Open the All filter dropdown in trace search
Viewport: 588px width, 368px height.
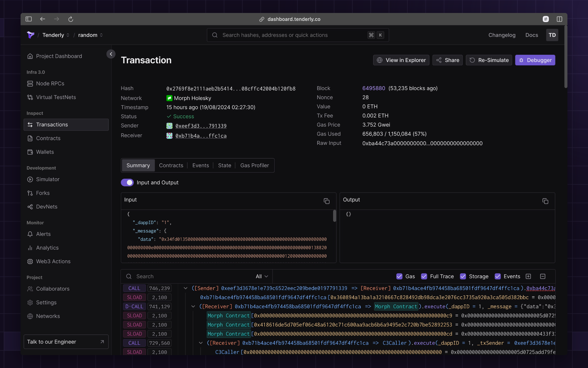[x=262, y=276]
